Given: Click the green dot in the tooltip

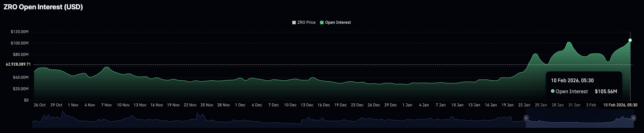Looking at the screenshot, I should (x=553, y=91).
